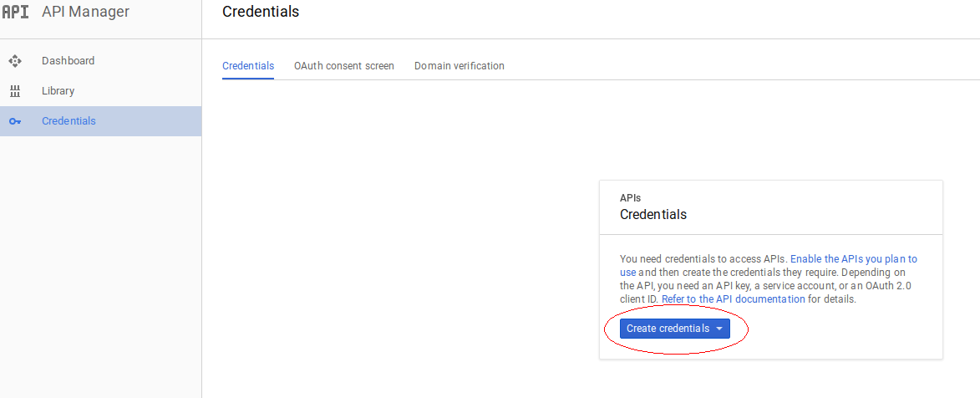Click the Credentials page heading at top
The height and width of the screenshot is (398, 980).
(x=261, y=12)
